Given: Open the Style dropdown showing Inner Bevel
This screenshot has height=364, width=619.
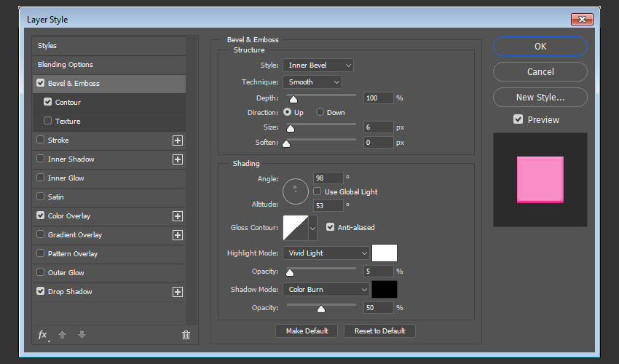Looking at the screenshot, I should (318, 66).
